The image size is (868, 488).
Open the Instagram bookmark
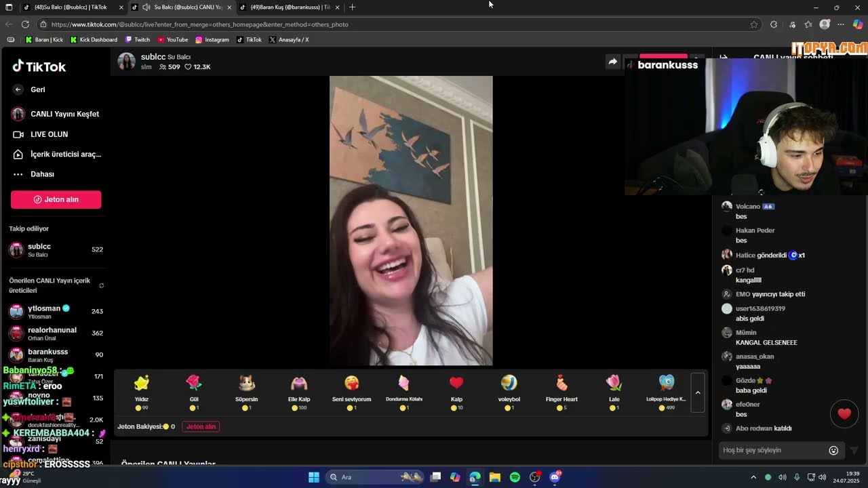pos(212,40)
